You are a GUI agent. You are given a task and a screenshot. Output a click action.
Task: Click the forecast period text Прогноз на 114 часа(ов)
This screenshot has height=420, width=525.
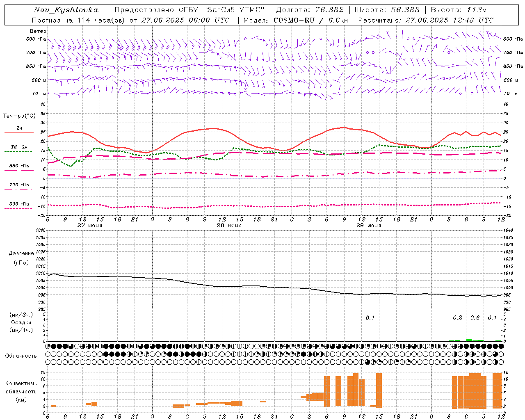pyautogui.click(x=79, y=20)
